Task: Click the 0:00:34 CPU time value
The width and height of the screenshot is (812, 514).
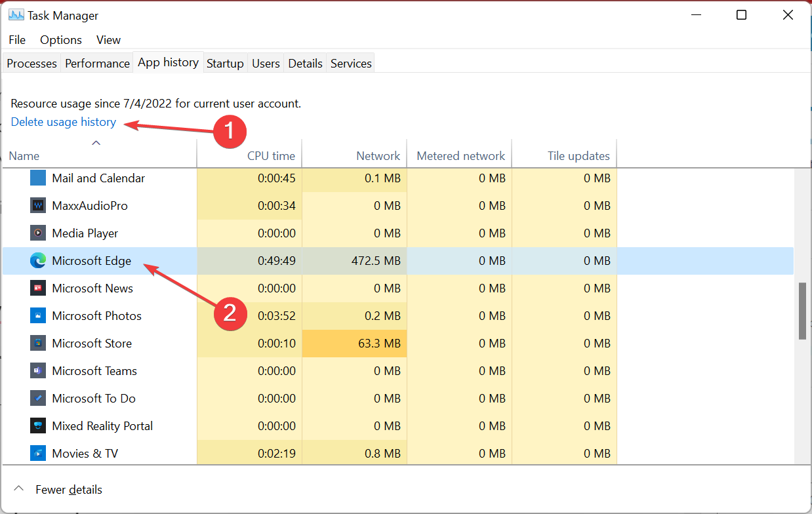Action: 275,206
